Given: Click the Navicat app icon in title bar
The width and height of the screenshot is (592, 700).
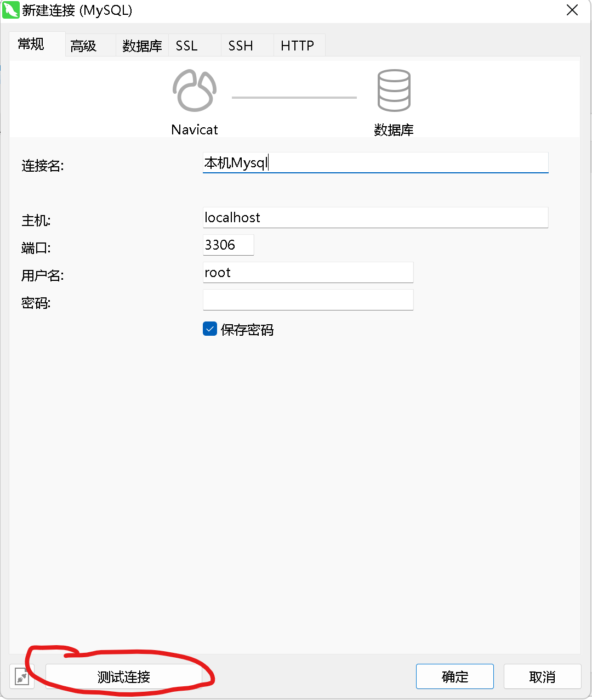Looking at the screenshot, I should click(10, 10).
